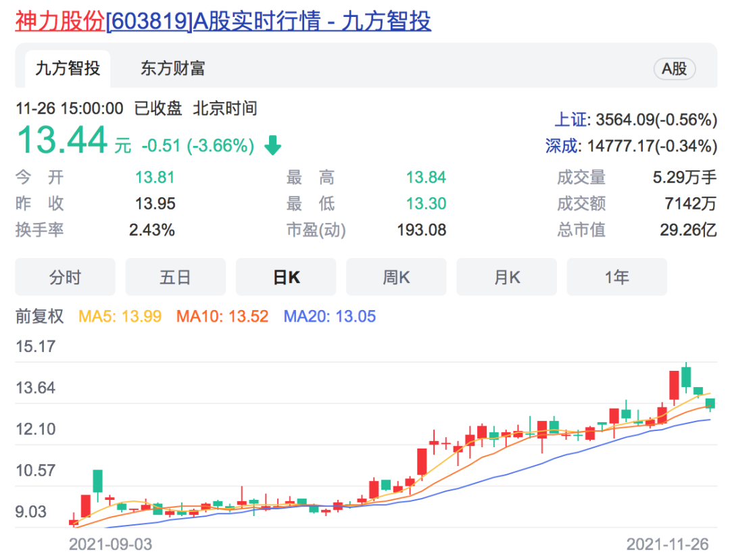
Task: Switch to the 东方财富 tab
Action: click(172, 68)
